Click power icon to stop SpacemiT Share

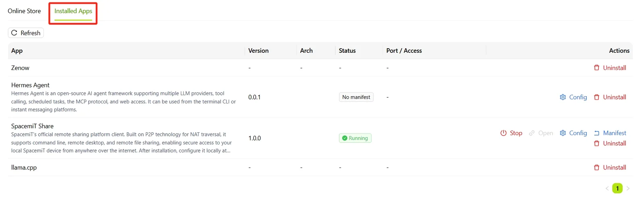(503, 133)
